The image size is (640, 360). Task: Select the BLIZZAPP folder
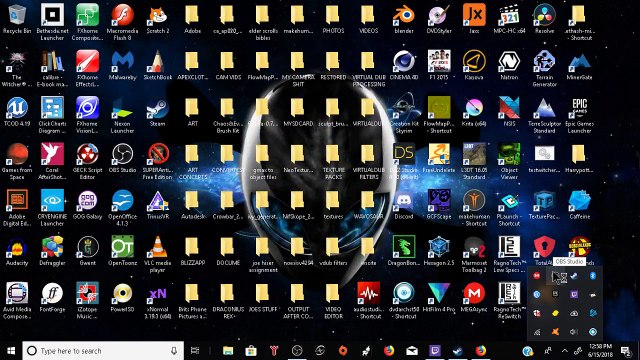click(193, 251)
